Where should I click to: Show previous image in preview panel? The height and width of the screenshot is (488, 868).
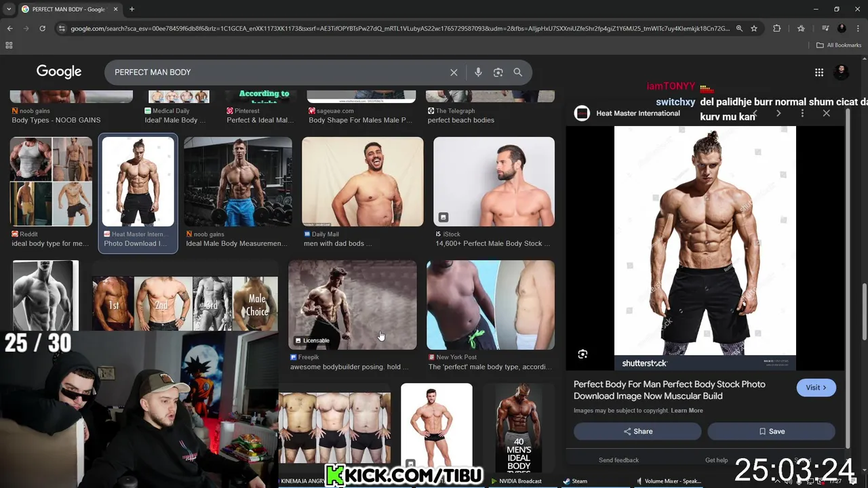pyautogui.click(x=755, y=113)
